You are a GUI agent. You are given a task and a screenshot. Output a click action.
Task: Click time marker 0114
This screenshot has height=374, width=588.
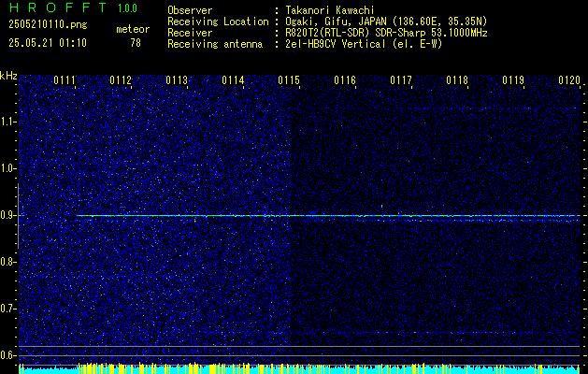tap(233, 80)
